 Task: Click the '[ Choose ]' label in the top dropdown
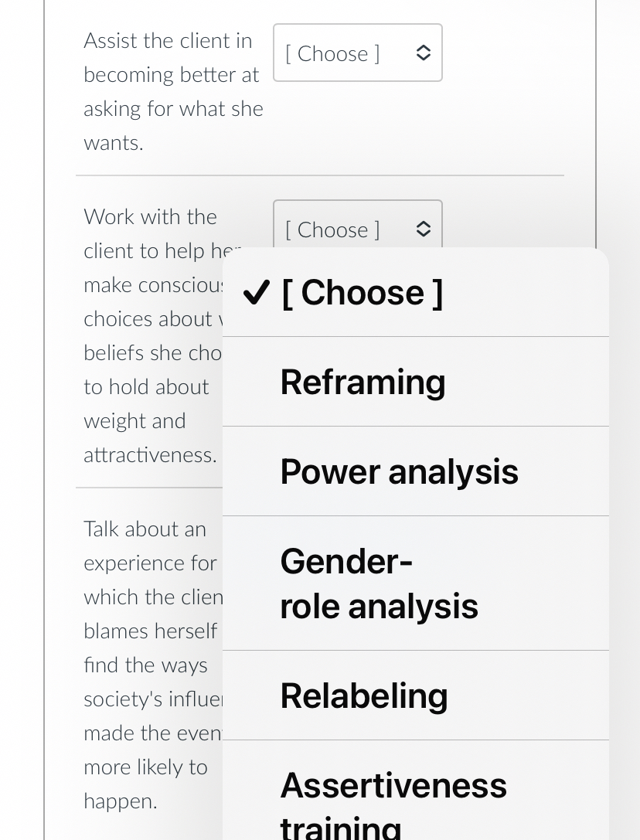(x=332, y=53)
